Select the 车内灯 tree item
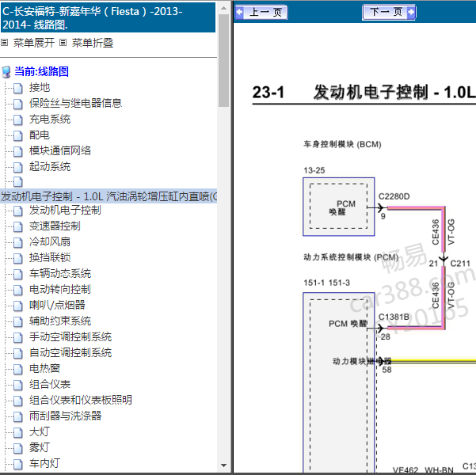Screen dimensions: 476x475 [44, 463]
